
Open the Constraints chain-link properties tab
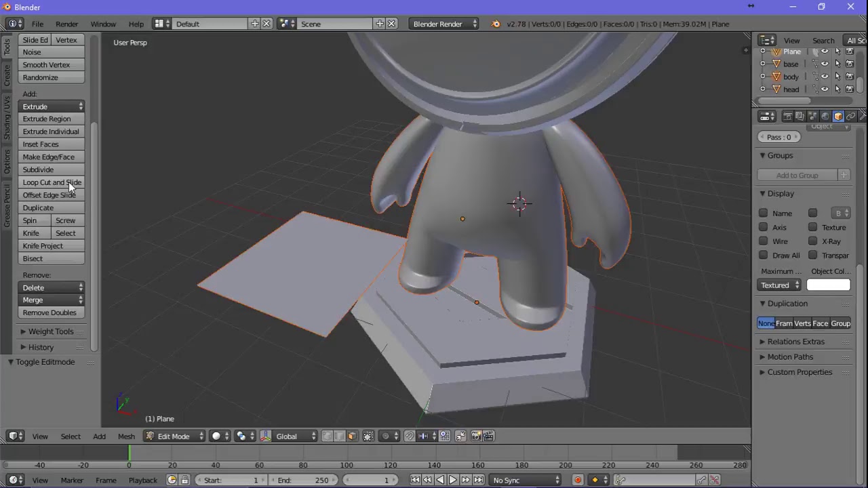[x=850, y=117]
